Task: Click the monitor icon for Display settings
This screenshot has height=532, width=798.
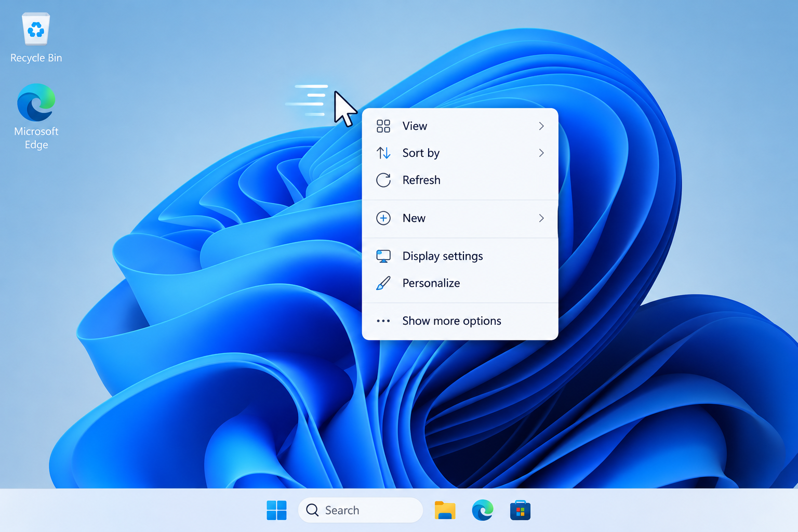Action: pos(383,256)
